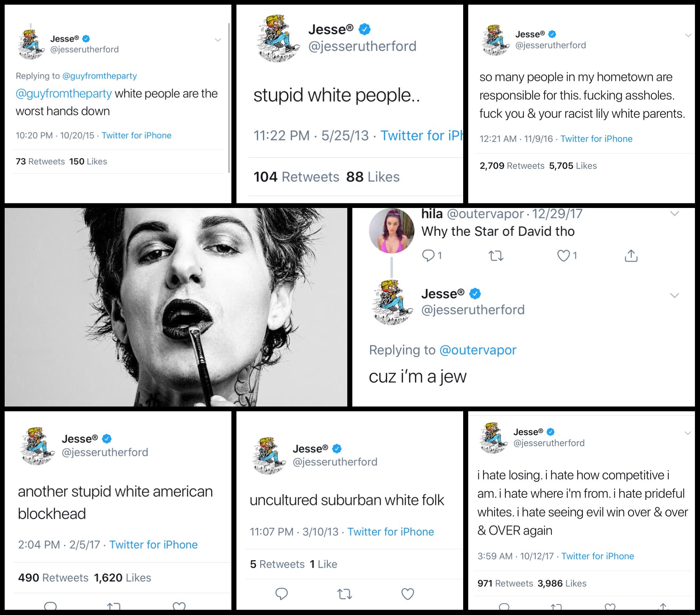
Task: Click "Twitter for iPhone" on the 2/5/17 tweet
Action: pos(153,545)
